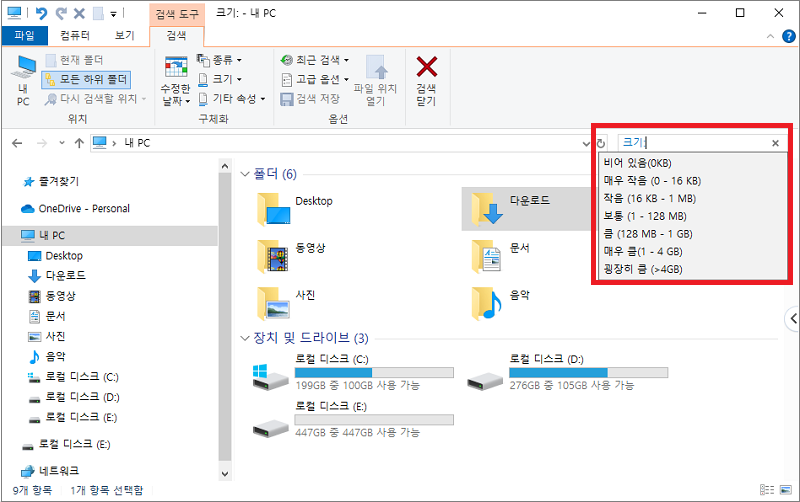Viewport: 800px width, 502px height.
Task: Choose 큼 (128 MB - 1 GB) filter
Action: click(692, 234)
